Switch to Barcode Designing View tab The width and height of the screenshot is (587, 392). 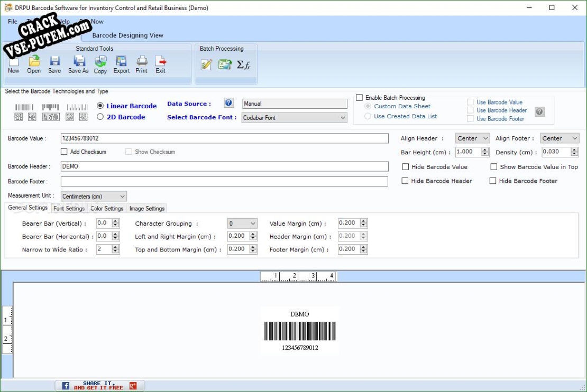click(x=127, y=35)
